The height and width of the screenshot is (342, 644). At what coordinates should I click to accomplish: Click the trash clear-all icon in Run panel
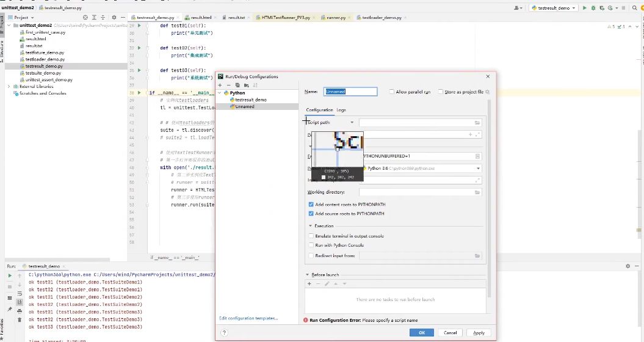tap(19, 319)
